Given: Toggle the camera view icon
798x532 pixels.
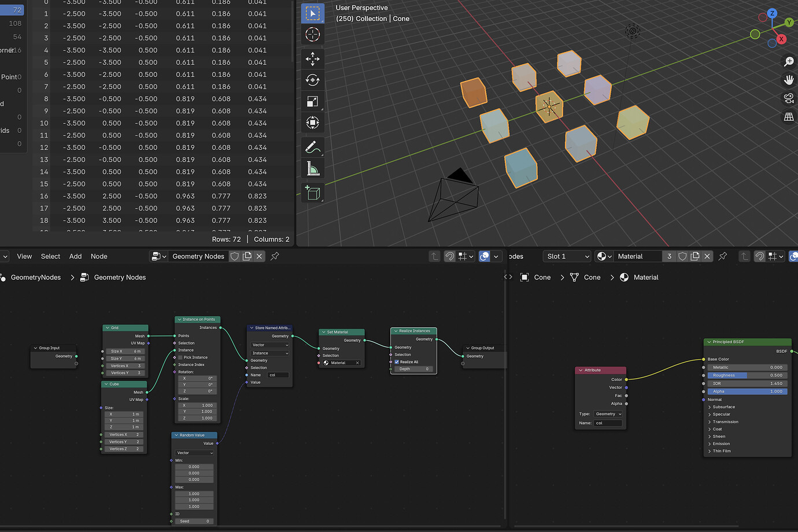Looking at the screenshot, I should pos(789,98).
